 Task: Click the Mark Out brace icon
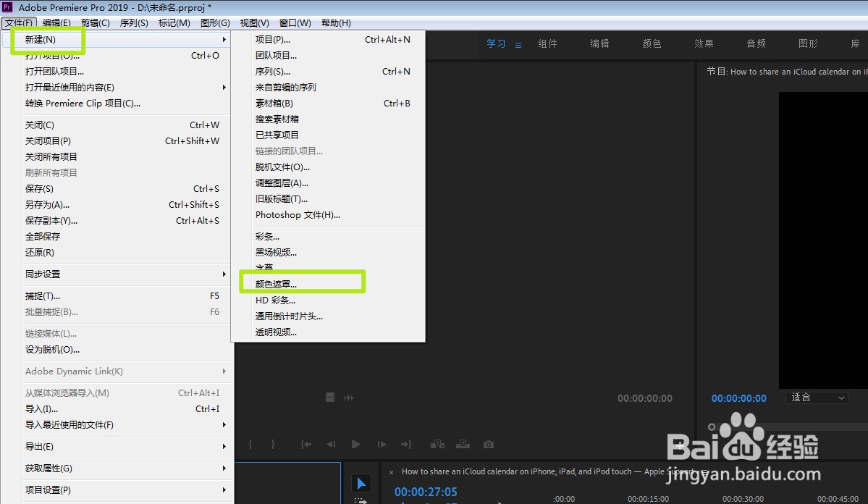(273, 444)
